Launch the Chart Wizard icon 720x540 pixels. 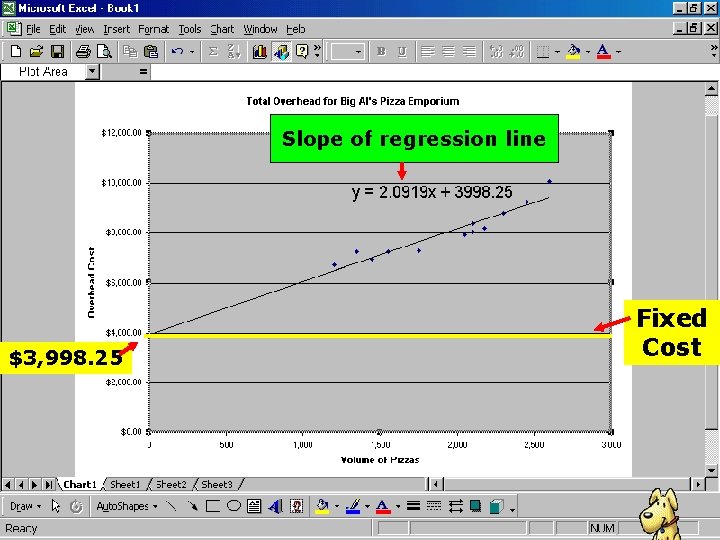(260, 51)
